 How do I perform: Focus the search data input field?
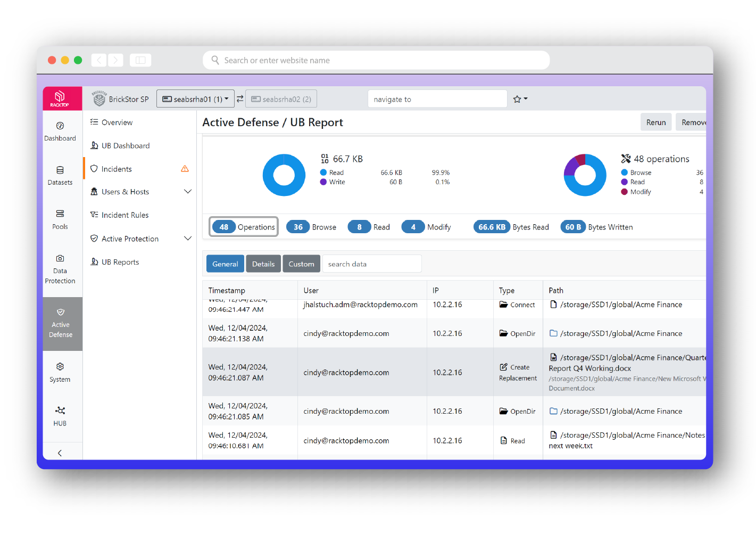(x=372, y=264)
